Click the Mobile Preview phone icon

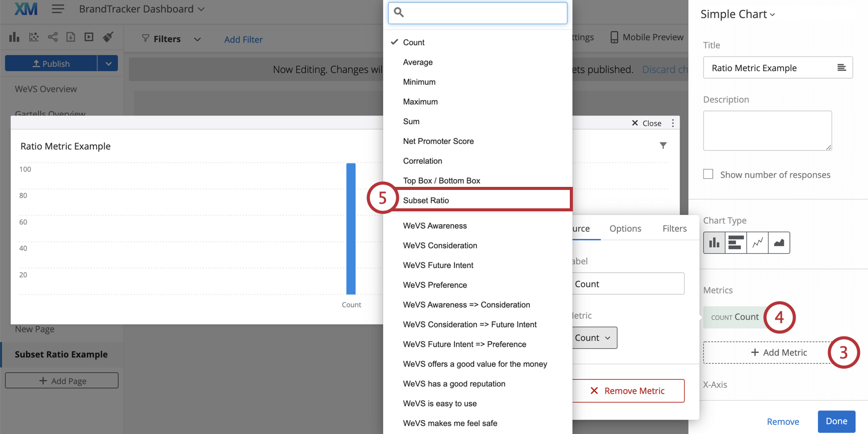[614, 37]
